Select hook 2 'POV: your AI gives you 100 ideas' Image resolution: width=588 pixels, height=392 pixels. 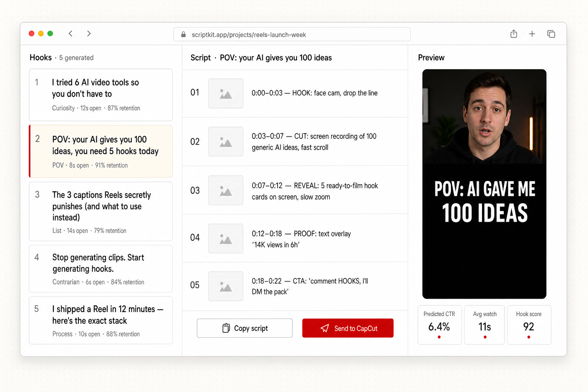101,151
